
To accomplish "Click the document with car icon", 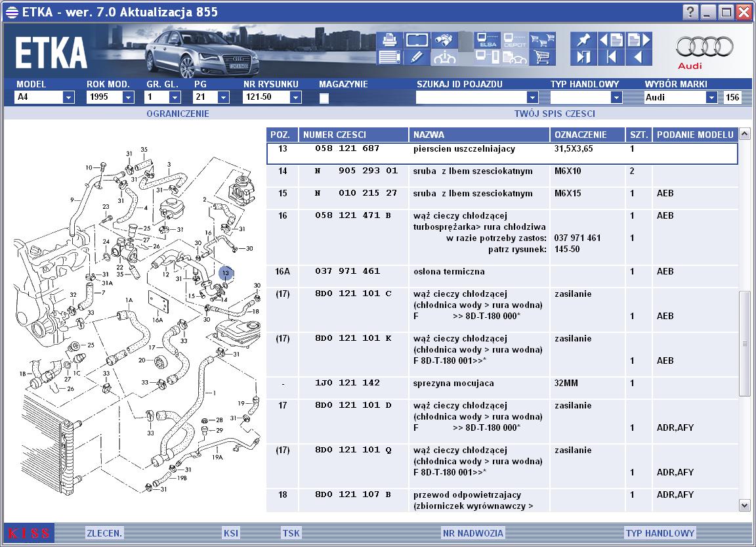I will pos(514,57).
